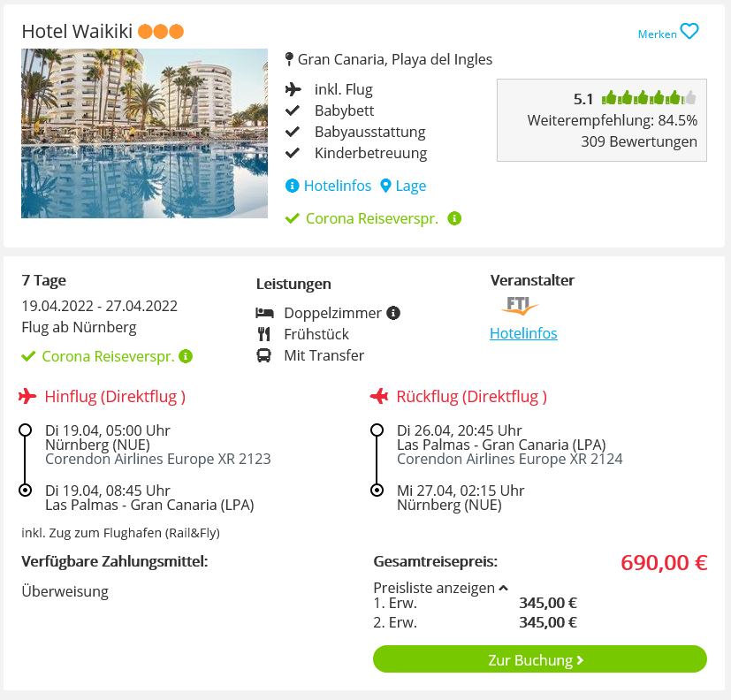Click info icon by lower Corona Reiseverspr.
Image resolution: width=731 pixels, height=700 pixels.
click(x=186, y=356)
